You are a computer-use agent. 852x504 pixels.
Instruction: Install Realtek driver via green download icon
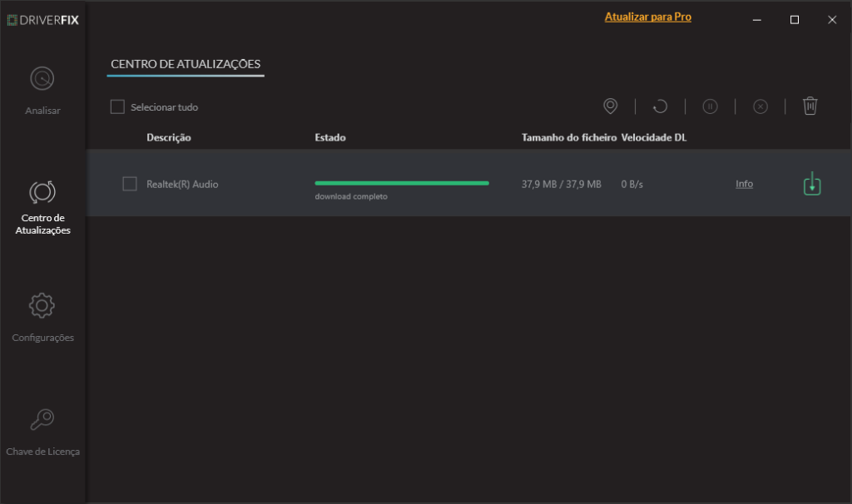[811, 183]
